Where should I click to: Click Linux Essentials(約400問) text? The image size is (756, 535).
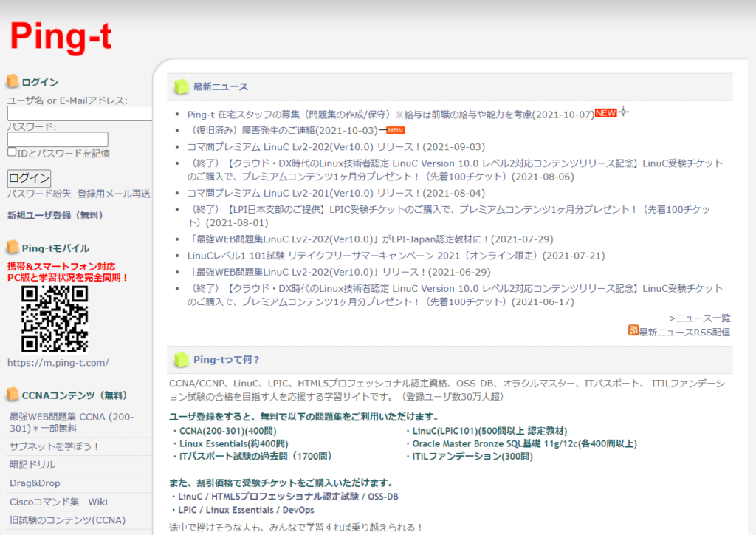coord(233,444)
